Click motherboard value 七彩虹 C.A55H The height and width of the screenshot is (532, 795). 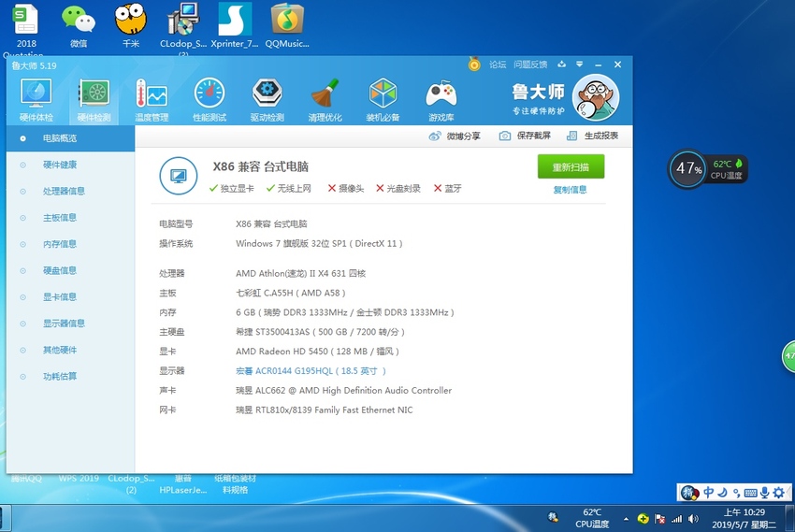click(x=291, y=293)
